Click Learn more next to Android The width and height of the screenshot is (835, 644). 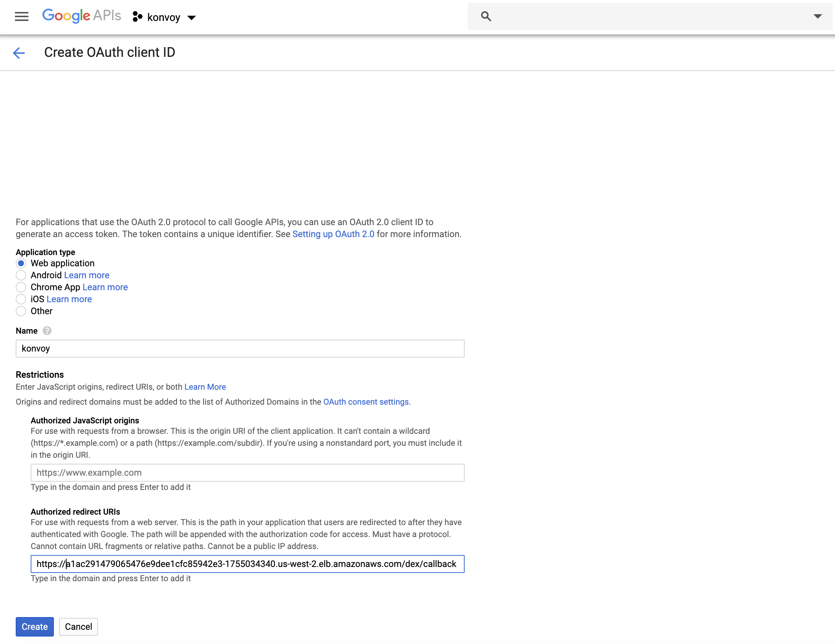[87, 275]
